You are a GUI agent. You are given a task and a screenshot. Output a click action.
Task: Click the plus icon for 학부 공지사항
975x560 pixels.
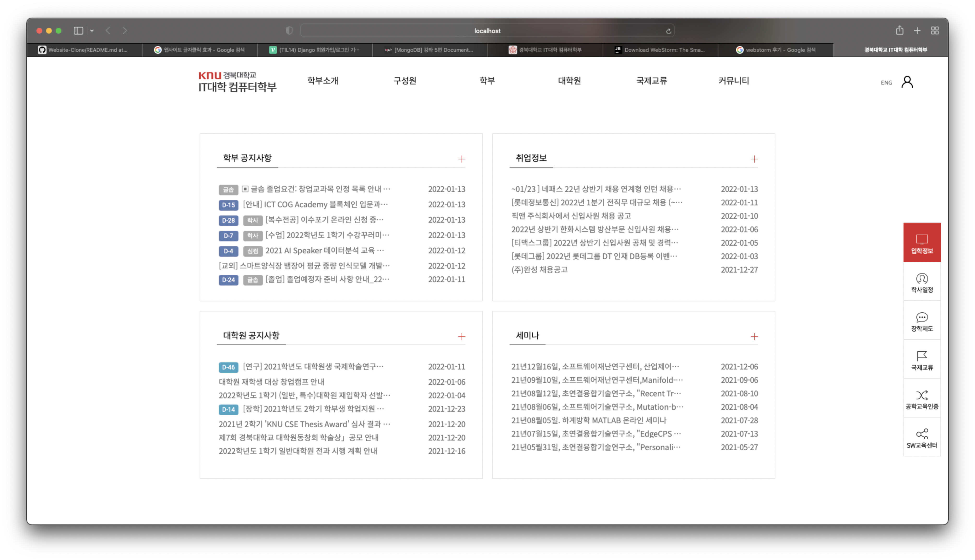461,159
